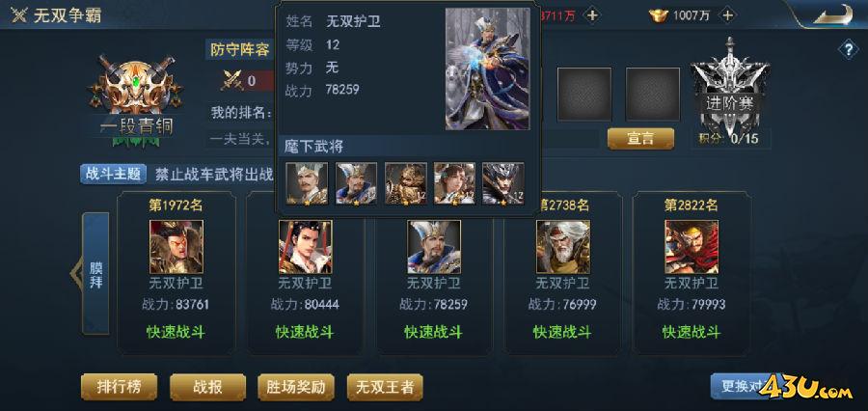Viewport: 868px width, 411px height.
Task: Expand the 膜拜 side panel
Action: pyautogui.click(x=95, y=274)
